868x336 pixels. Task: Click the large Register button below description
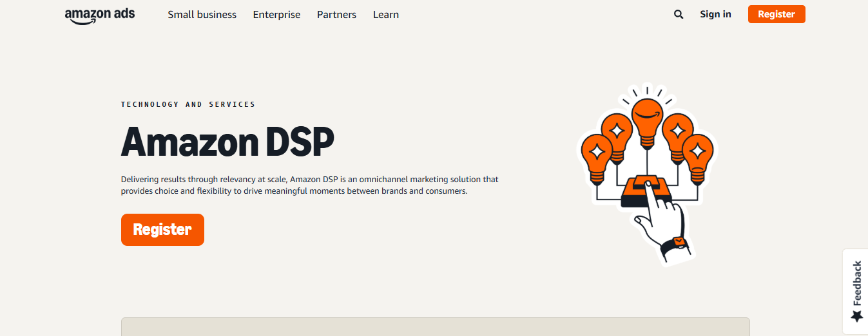pos(162,230)
